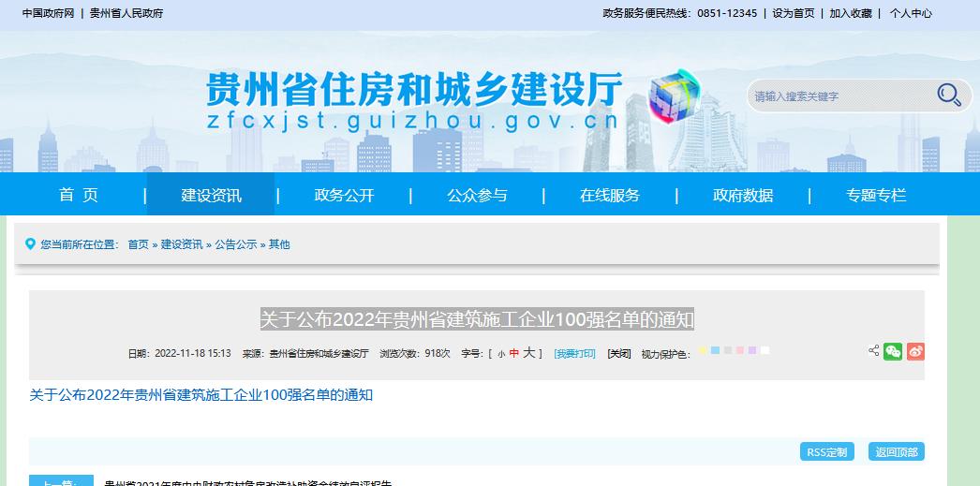Click 关闭 link in article toolbar
This screenshot has height=486, width=980.
(x=618, y=354)
